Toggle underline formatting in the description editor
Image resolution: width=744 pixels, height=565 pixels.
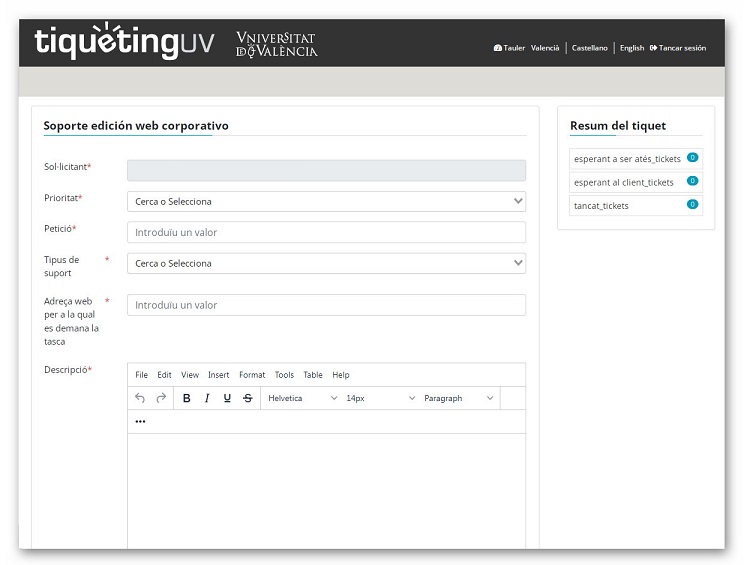tap(227, 398)
